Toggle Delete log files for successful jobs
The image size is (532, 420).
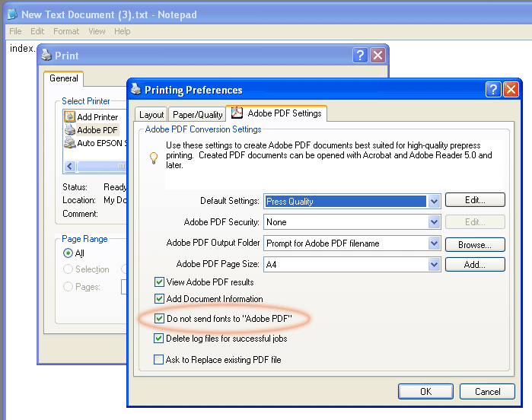click(158, 339)
